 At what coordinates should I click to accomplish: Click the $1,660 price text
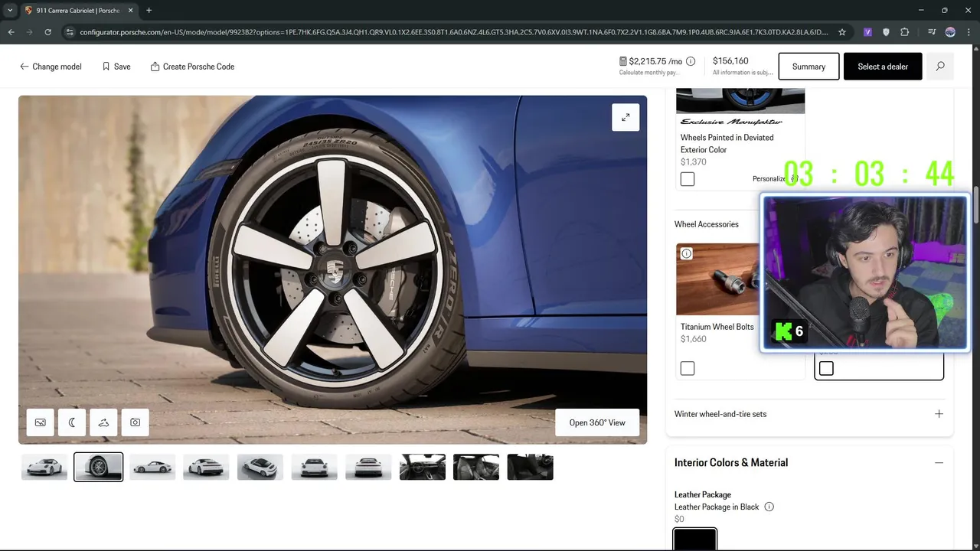(694, 339)
